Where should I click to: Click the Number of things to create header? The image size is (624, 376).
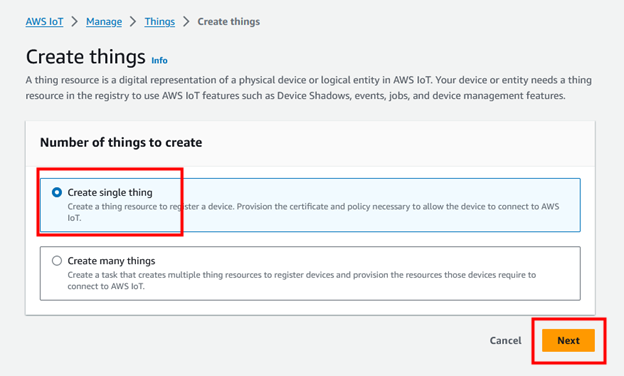click(121, 142)
